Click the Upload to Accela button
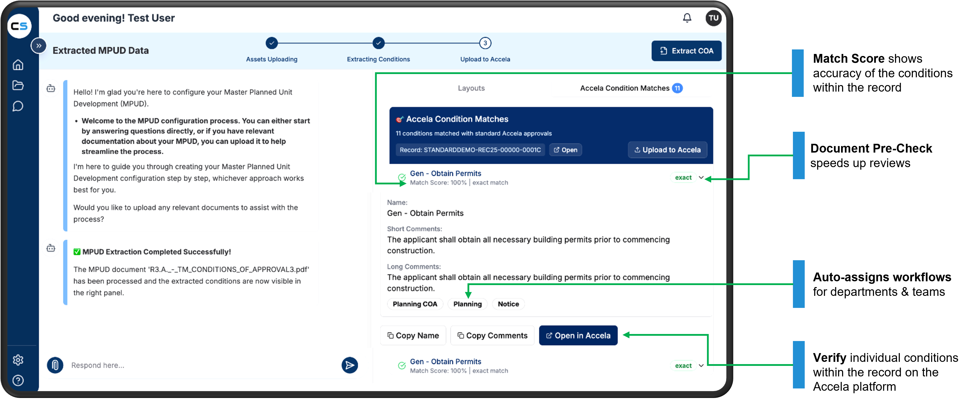This screenshot has height=401, width=980. point(667,150)
